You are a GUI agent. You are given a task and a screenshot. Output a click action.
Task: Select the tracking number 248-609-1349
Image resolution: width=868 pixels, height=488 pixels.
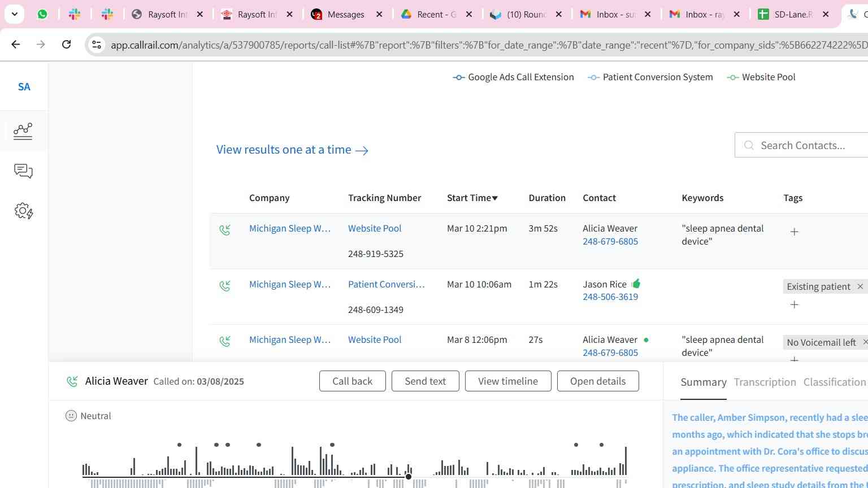click(376, 310)
